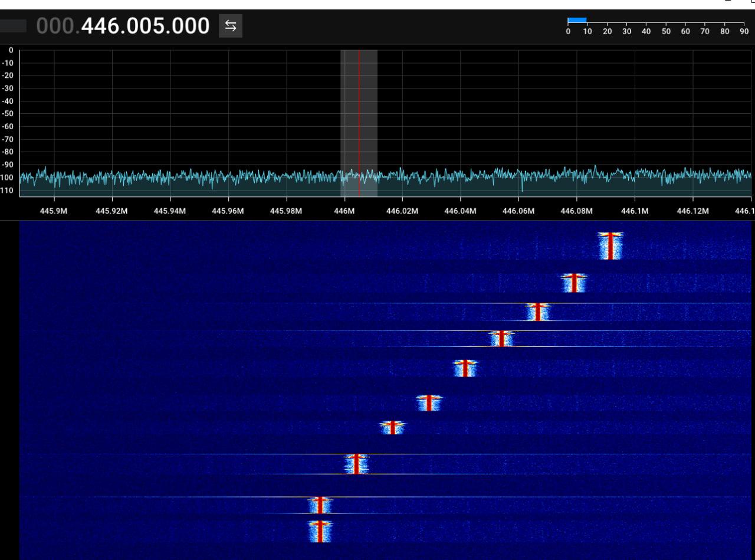Click the bottommost signal burst in the waterfall
755x560 pixels.
[x=320, y=531]
